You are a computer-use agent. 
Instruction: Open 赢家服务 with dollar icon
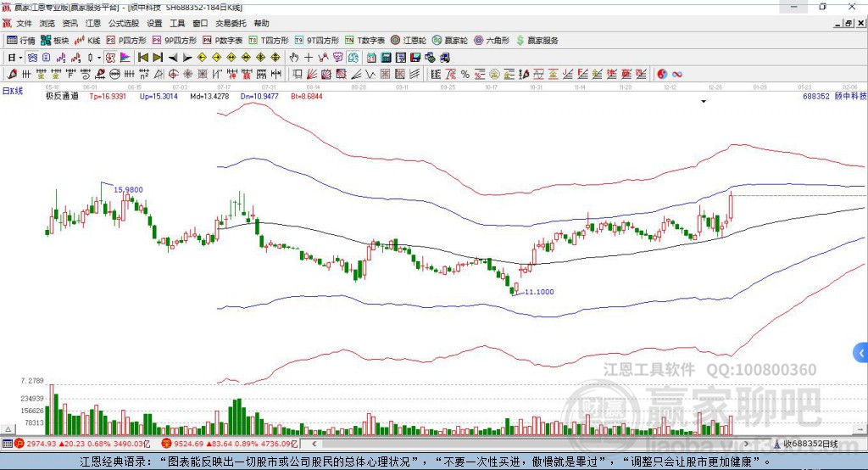point(537,41)
